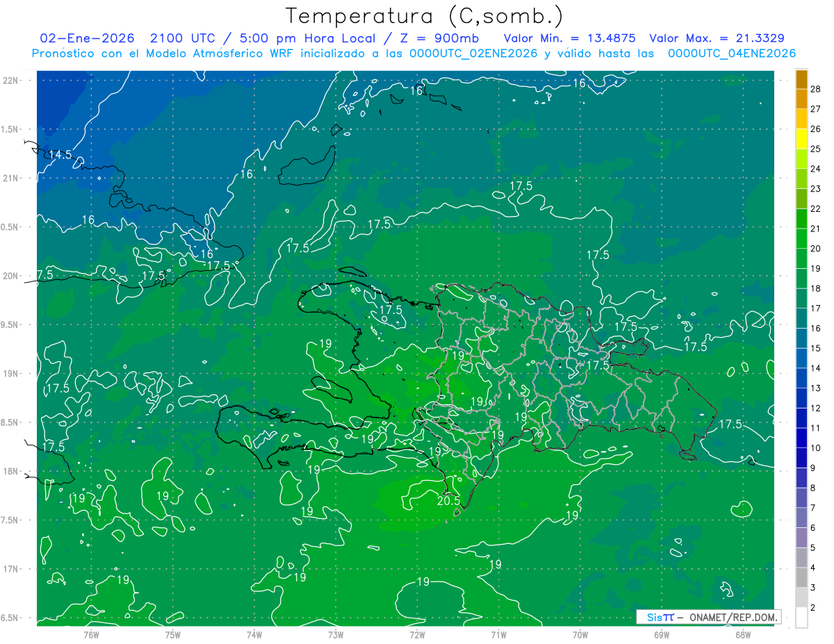Viewport: 834px width, 644px height.
Task: Click the color scale label "22"
Action: pyautogui.click(x=816, y=208)
